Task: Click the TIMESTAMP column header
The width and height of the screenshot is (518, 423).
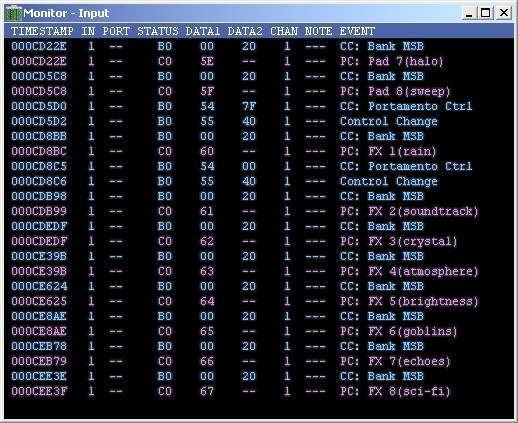Action: tap(42, 31)
